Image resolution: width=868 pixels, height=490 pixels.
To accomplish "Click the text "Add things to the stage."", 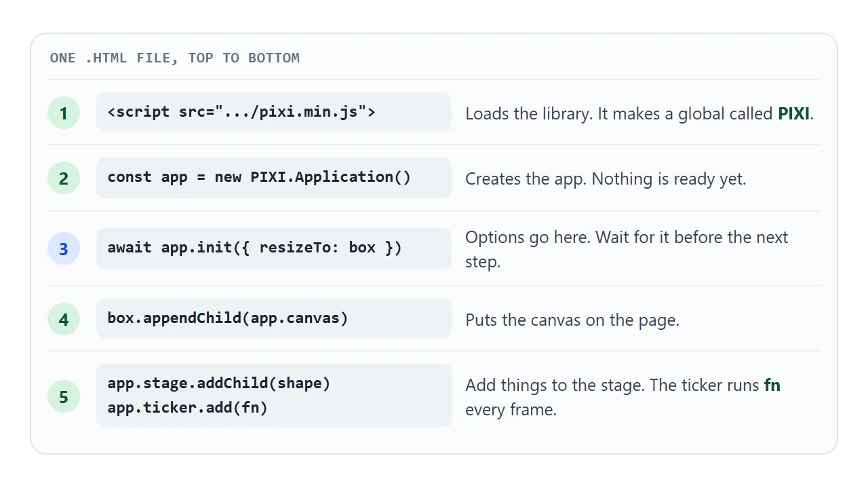I will click(555, 385).
